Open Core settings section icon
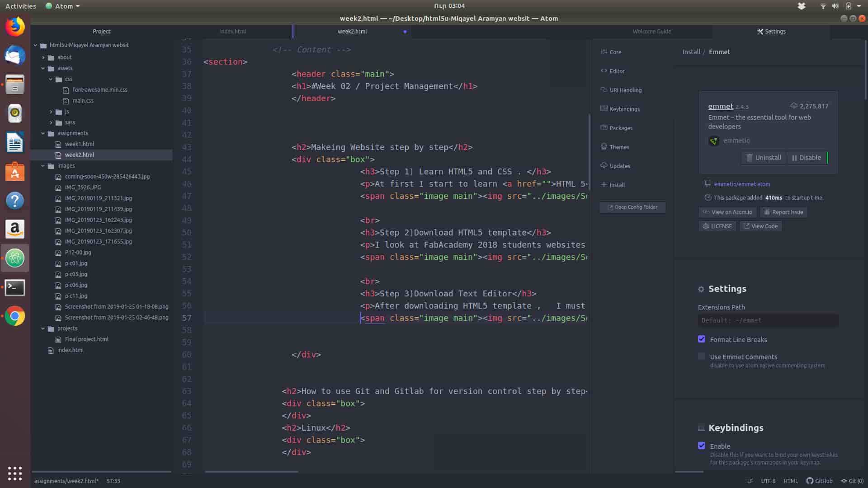The height and width of the screenshot is (488, 868). pyautogui.click(x=604, y=52)
